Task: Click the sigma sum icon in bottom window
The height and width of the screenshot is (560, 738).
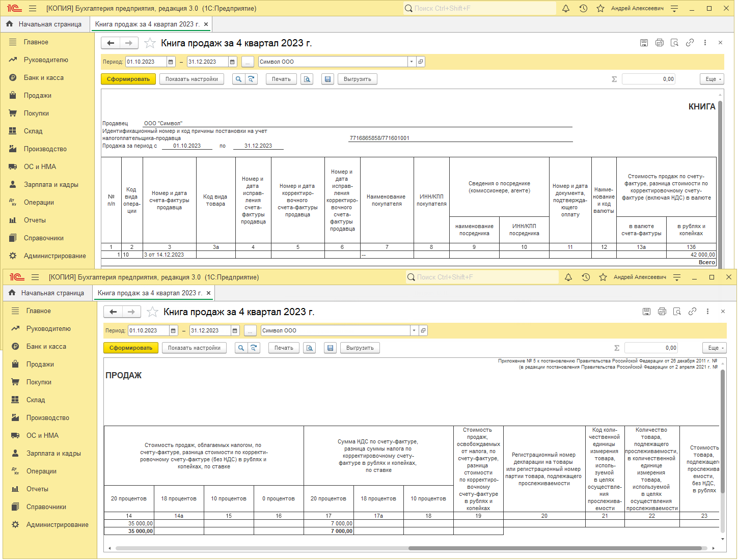Action: pyautogui.click(x=617, y=348)
